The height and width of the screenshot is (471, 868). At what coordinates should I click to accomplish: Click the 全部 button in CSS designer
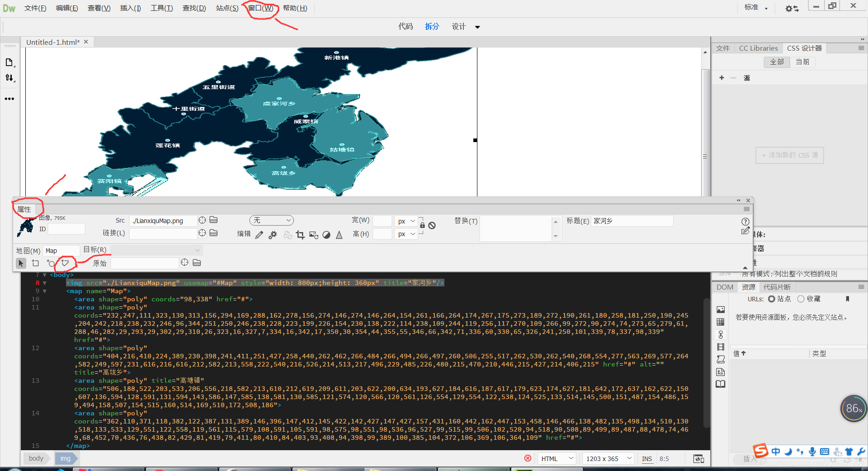pos(777,62)
